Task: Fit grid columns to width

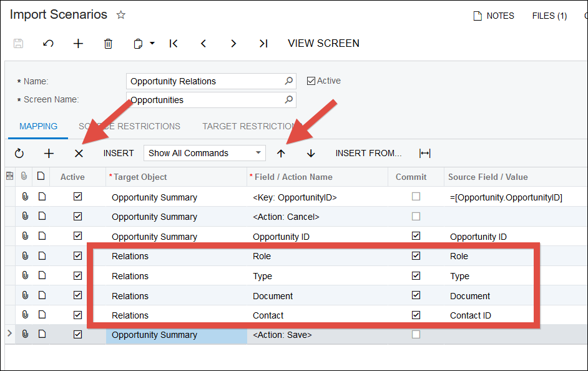Action: pos(425,154)
